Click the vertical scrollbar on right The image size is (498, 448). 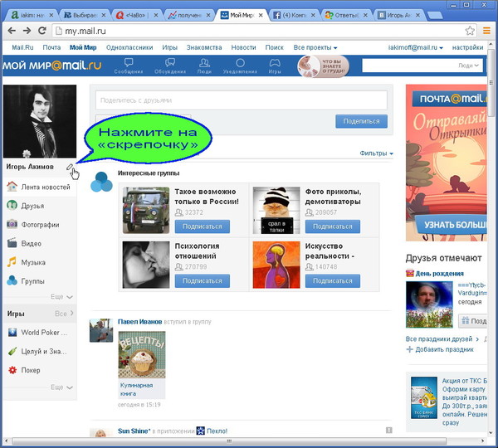coord(491,83)
